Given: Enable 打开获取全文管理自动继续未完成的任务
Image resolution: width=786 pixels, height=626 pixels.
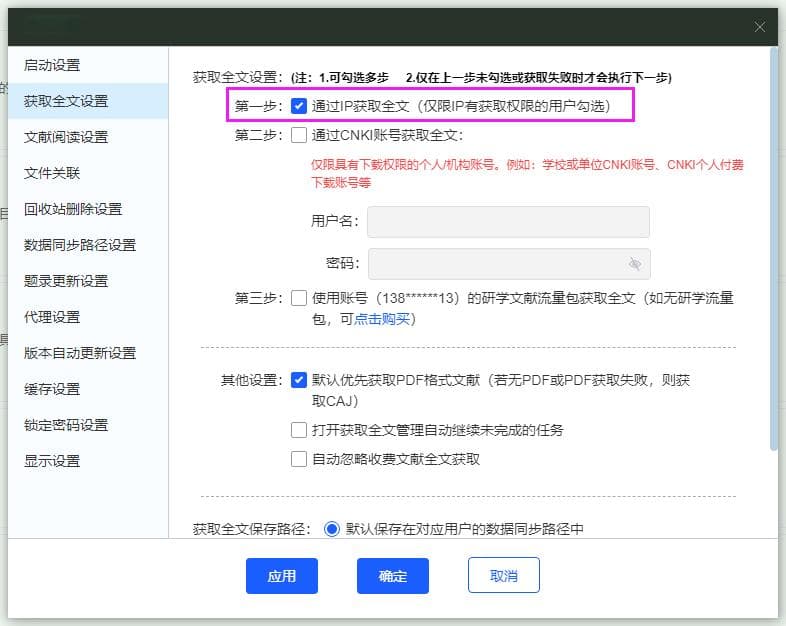Looking at the screenshot, I should [x=299, y=430].
